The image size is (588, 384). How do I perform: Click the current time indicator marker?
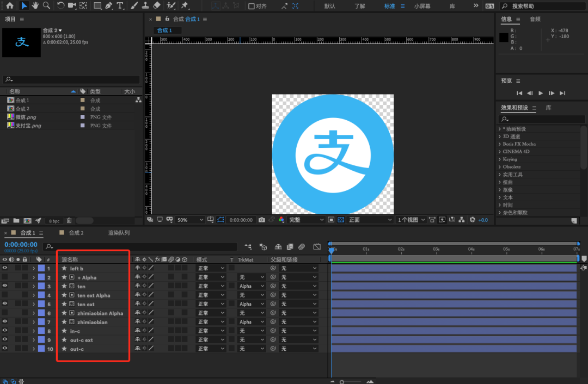tap(331, 250)
